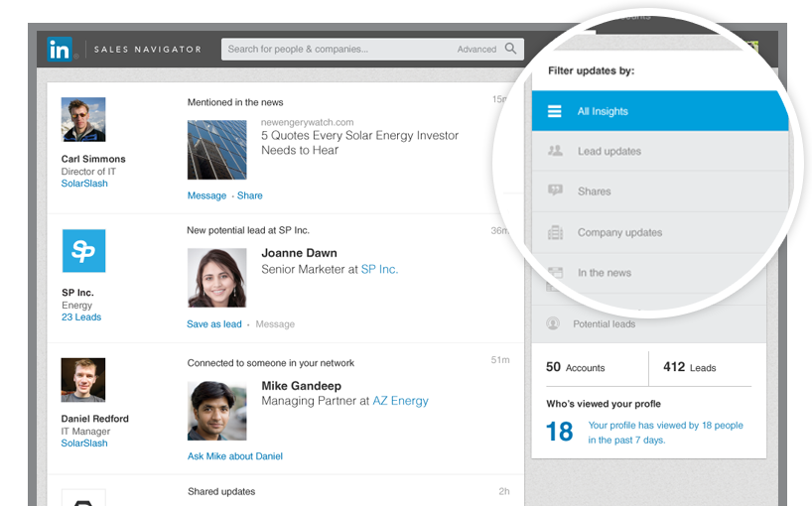Screen dimensions: 812x506
Task: Filter updates by Shares
Action: pos(660,191)
